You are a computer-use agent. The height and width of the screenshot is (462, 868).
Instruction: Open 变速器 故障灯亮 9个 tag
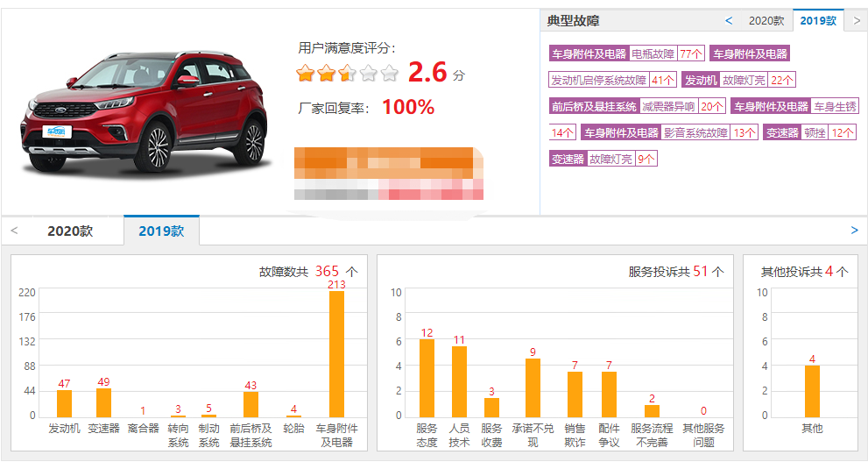click(603, 159)
